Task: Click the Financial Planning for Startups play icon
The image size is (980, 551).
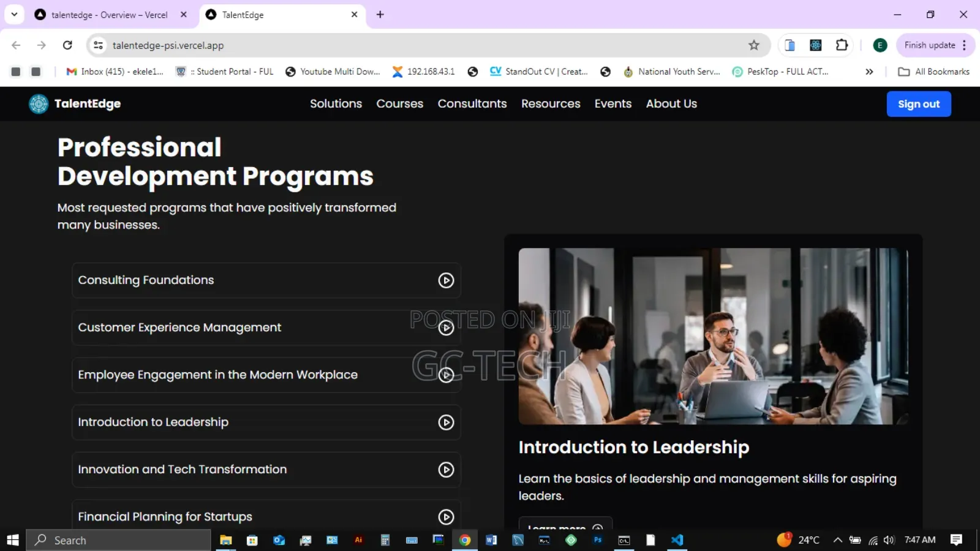Action: [446, 517]
